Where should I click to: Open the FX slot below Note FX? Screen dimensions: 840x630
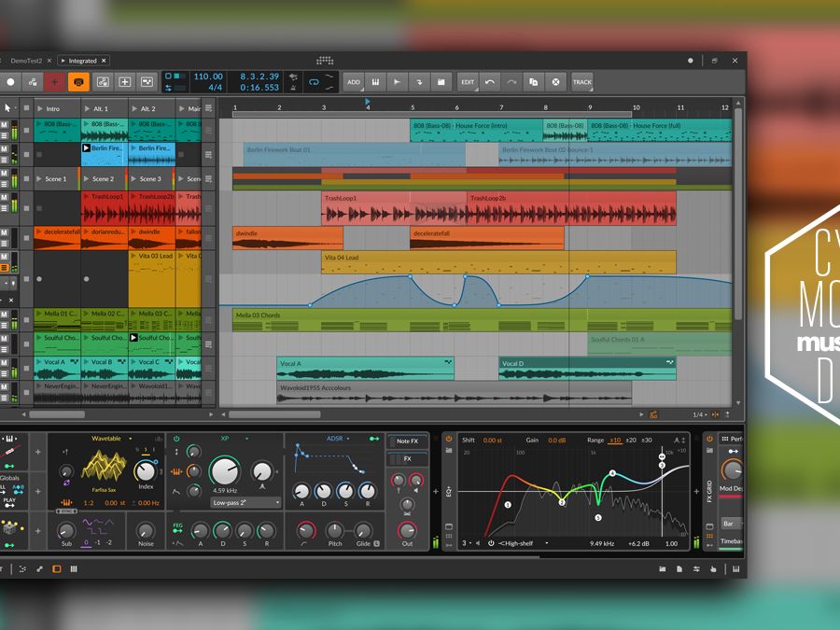click(x=407, y=459)
